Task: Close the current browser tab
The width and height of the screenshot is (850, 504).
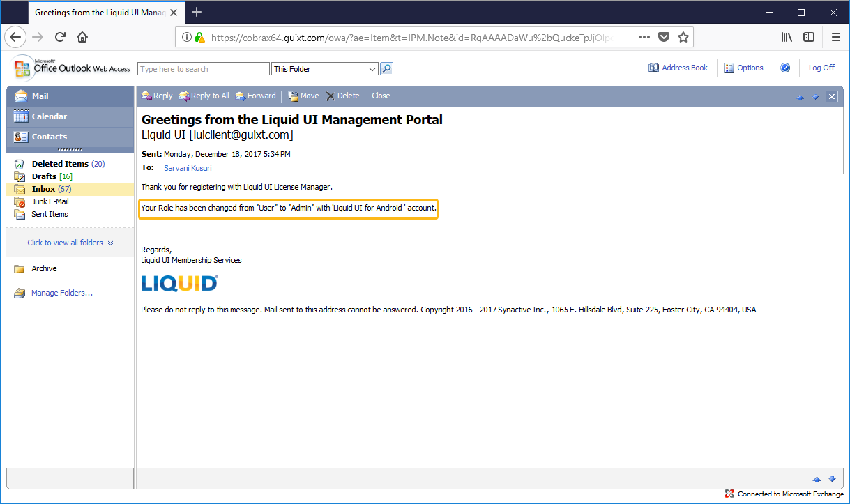Action: pos(174,12)
